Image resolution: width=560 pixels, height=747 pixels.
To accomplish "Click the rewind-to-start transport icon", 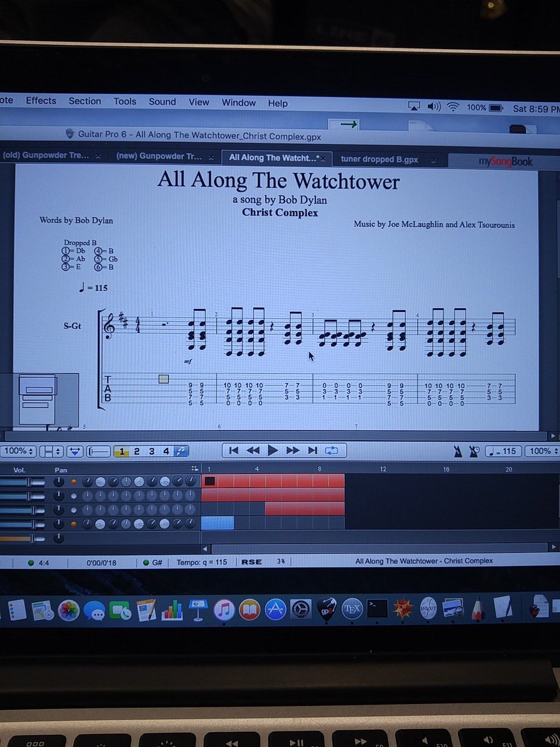I will click(x=234, y=451).
